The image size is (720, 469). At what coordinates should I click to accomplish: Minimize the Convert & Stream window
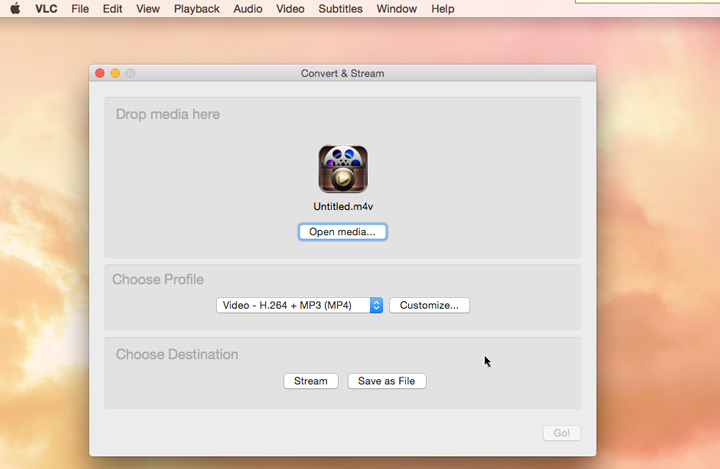coord(115,73)
